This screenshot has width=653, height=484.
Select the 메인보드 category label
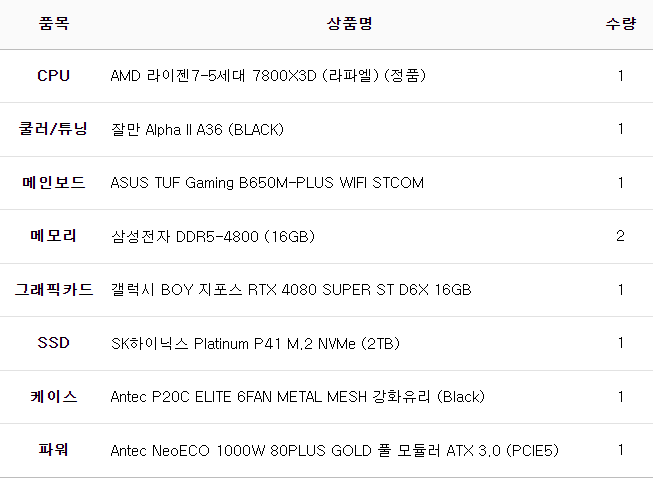(54, 183)
